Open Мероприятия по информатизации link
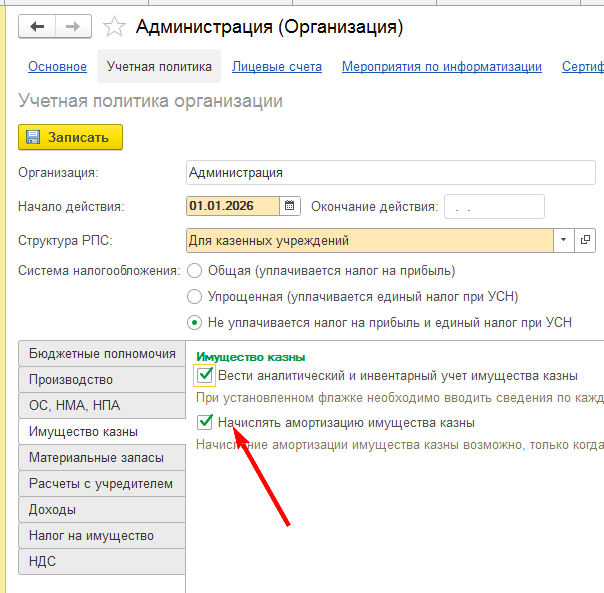This screenshot has height=593, width=604. pyautogui.click(x=442, y=66)
